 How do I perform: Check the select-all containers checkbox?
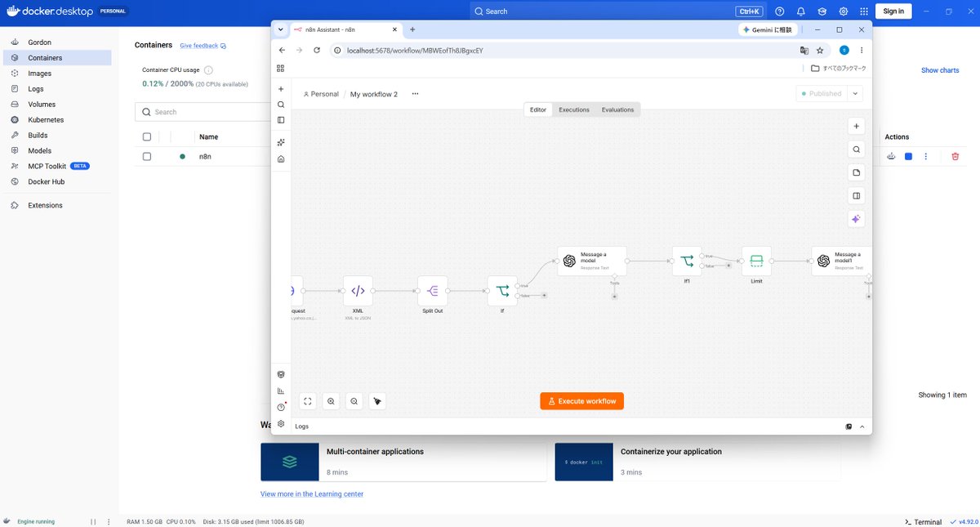147,136
